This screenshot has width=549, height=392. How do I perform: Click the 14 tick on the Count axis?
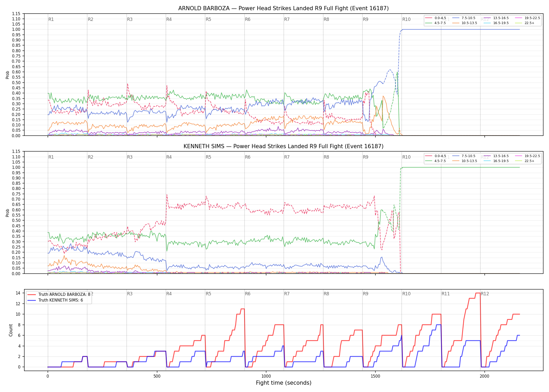tap(18, 293)
